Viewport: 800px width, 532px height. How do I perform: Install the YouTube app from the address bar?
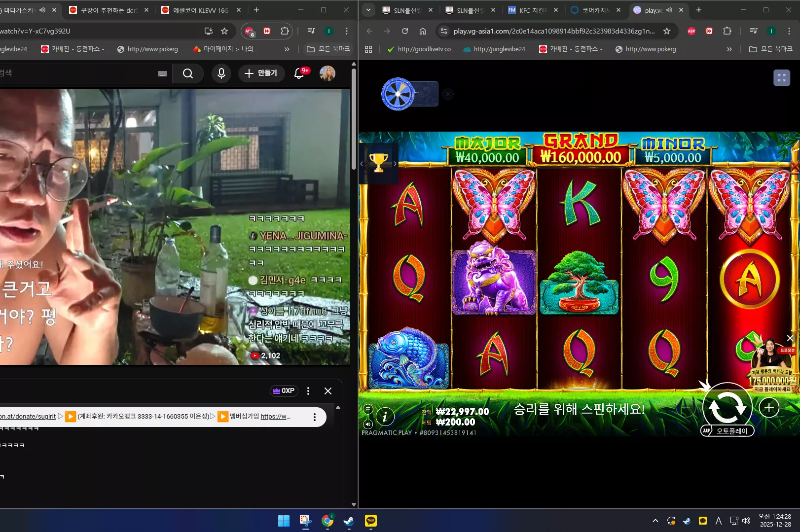pyautogui.click(x=209, y=31)
